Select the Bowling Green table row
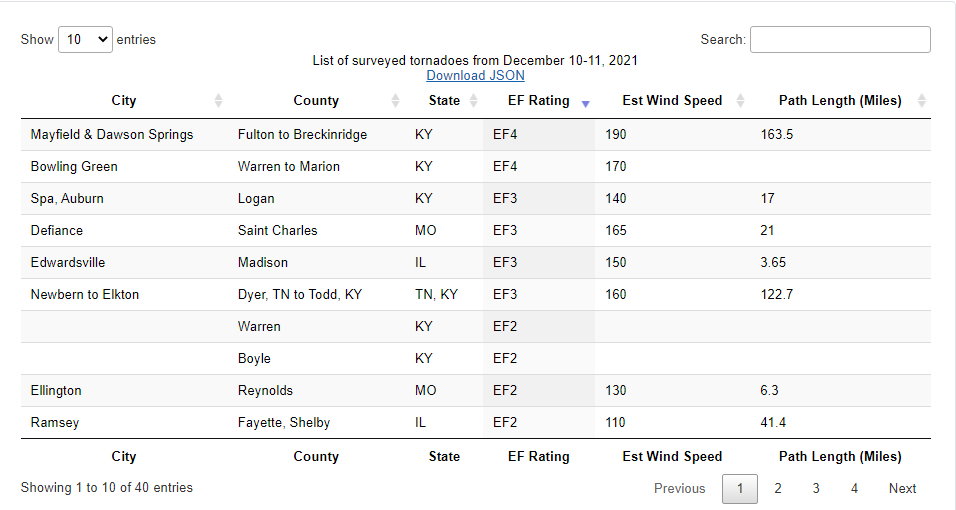 pos(476,167)
